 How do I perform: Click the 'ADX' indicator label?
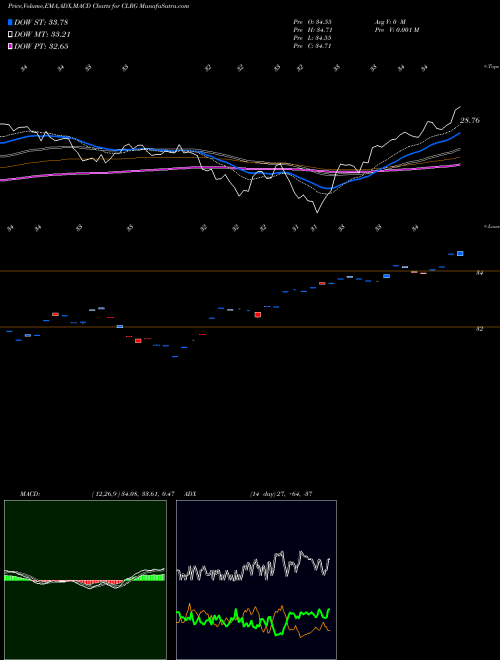tap(190, 494)
